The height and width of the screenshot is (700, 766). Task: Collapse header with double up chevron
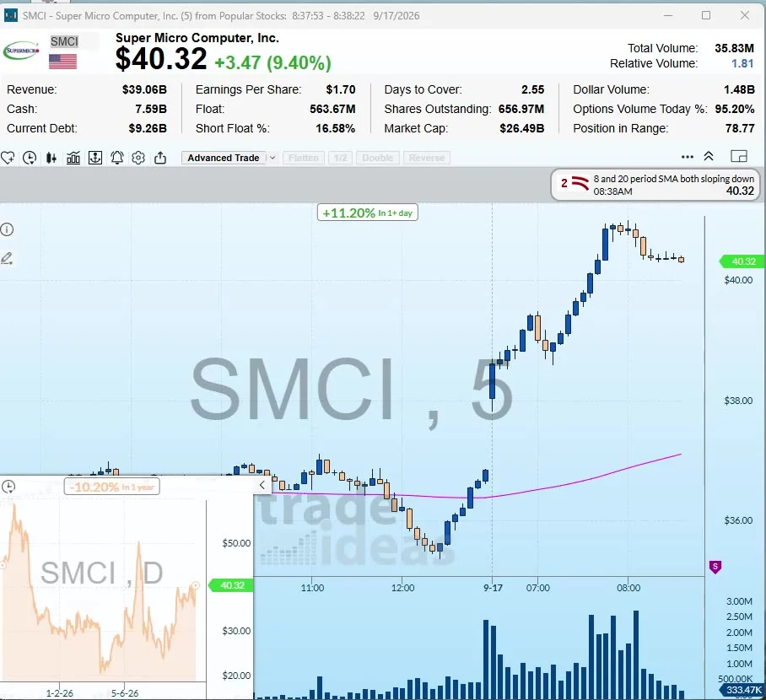click(x=709, y=156)
